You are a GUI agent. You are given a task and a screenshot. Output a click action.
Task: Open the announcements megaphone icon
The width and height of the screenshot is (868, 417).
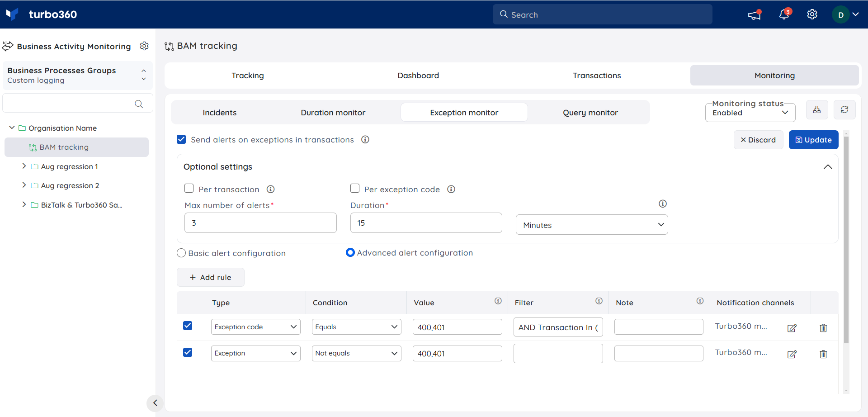[754, 15]
